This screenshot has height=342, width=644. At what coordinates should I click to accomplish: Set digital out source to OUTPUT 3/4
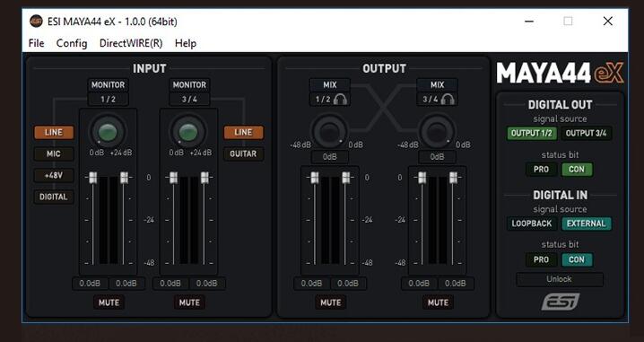[x=586, y=133]
